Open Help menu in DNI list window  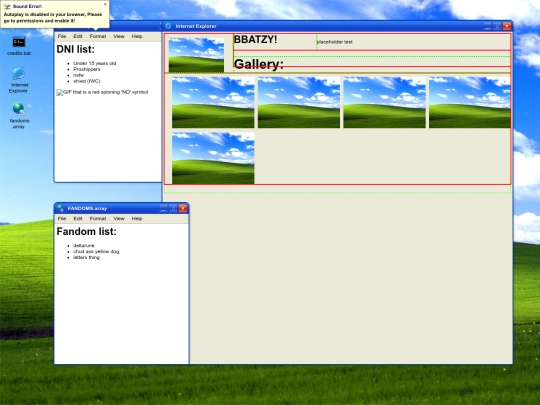tap(137, 36)
